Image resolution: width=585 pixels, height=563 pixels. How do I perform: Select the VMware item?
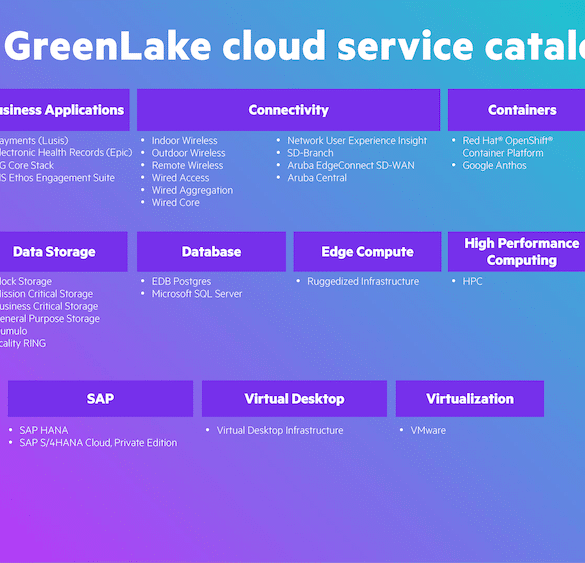pyautogui.click(x=428, y=430)
